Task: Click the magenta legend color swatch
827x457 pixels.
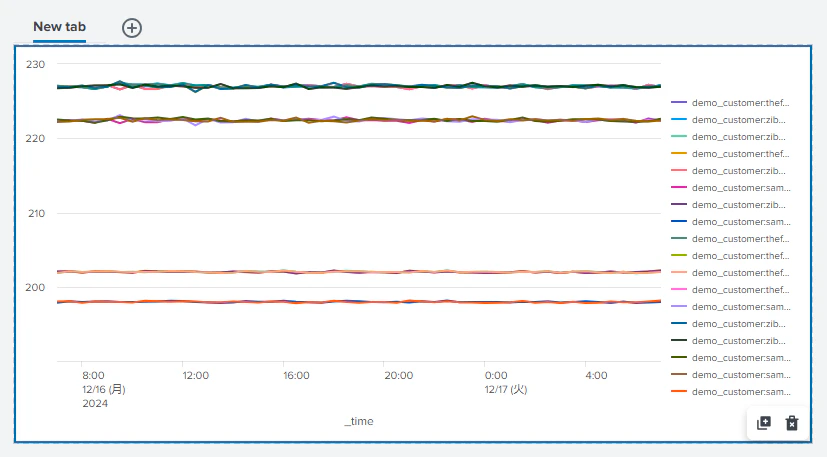Action: point(679,187)
